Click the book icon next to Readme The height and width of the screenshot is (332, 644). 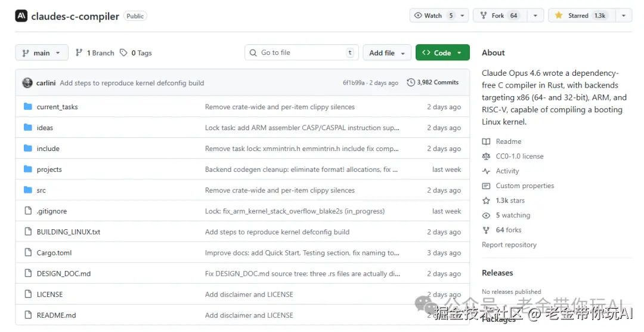point(487,142)
